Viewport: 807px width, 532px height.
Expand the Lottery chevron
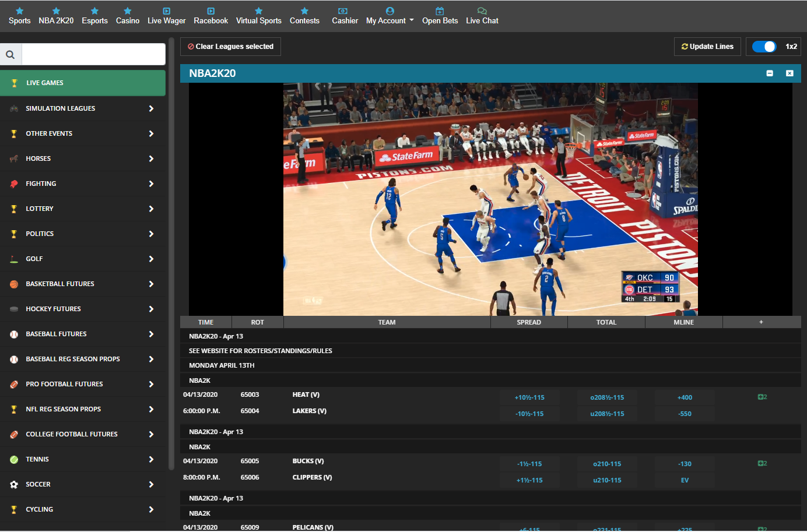[x=151, y=209]
